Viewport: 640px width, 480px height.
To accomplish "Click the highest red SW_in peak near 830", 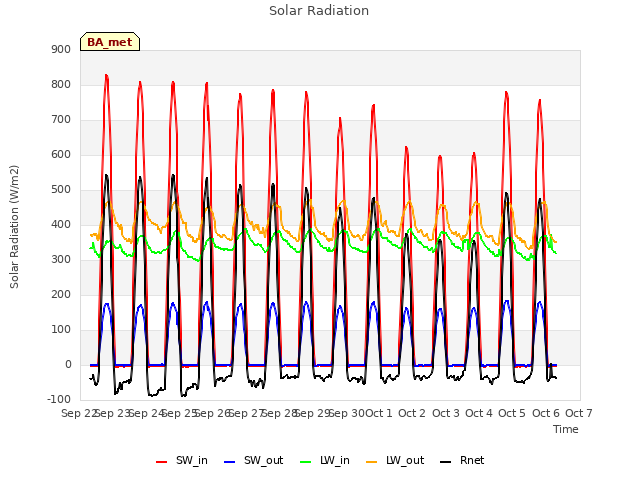I will (x=106, y=76).
